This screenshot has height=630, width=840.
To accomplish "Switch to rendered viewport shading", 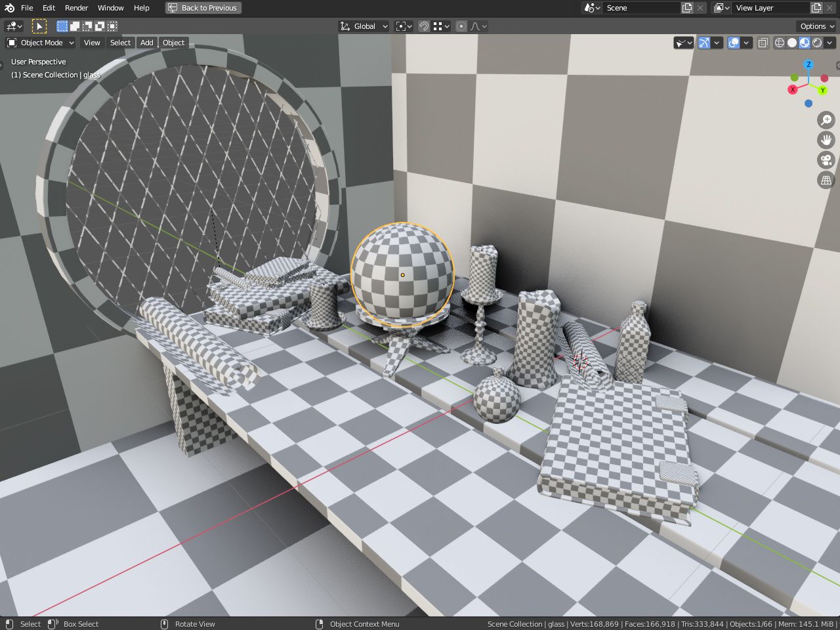I will click(817, 43).
